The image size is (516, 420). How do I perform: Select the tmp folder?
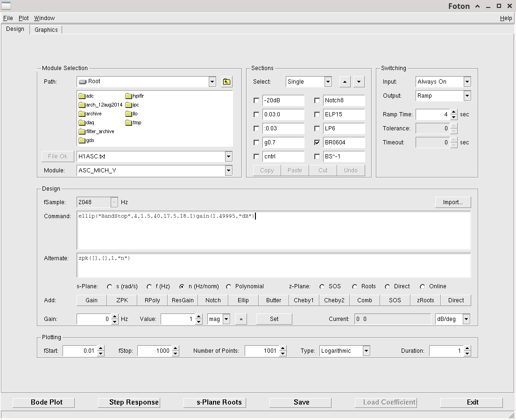(136, 123)
